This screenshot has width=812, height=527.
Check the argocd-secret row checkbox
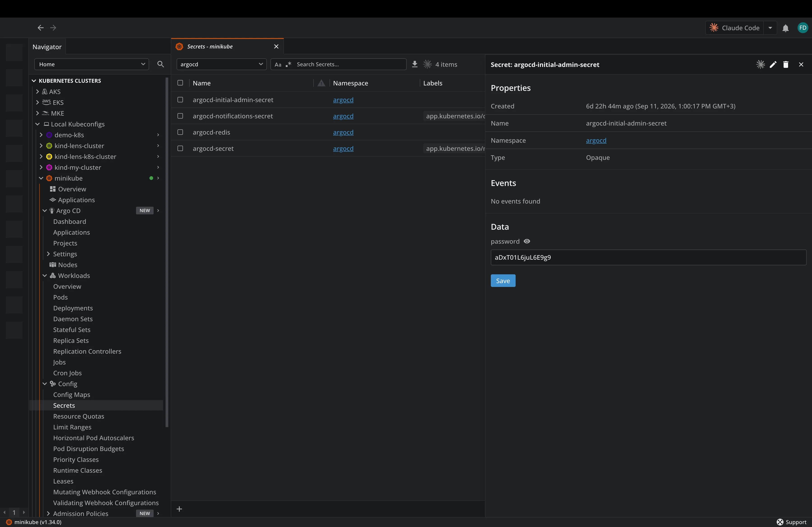coord(180,148)
